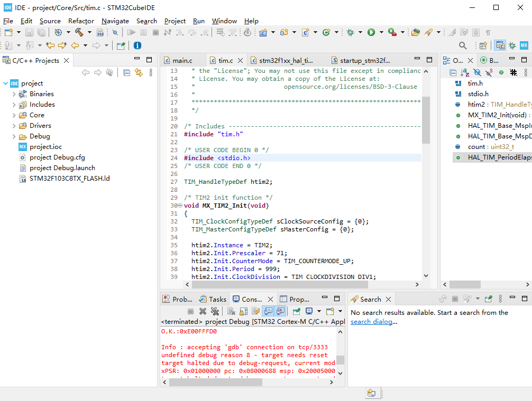Click the New C source file icon

pos(306,33)
